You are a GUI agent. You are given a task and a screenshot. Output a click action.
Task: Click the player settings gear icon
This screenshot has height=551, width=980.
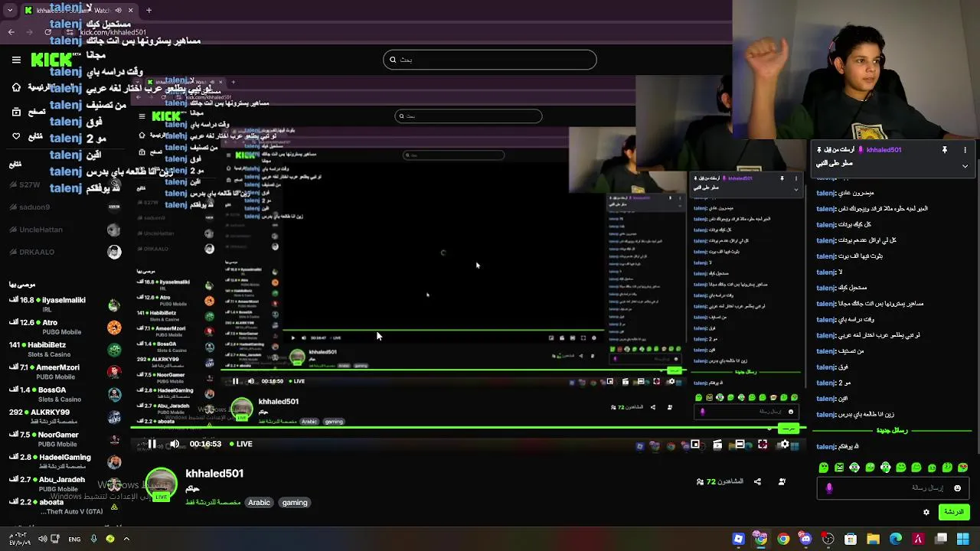784,444
